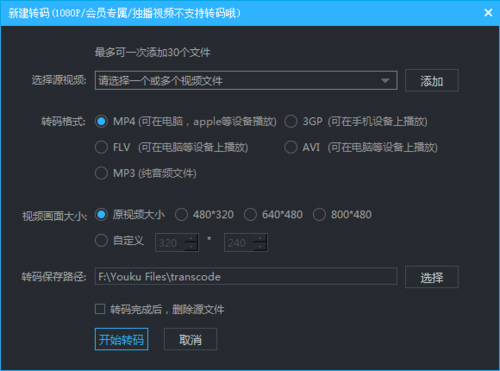Start transcoding with 开始转码 button
Viewport: 500px width, 371px height.
121,339
